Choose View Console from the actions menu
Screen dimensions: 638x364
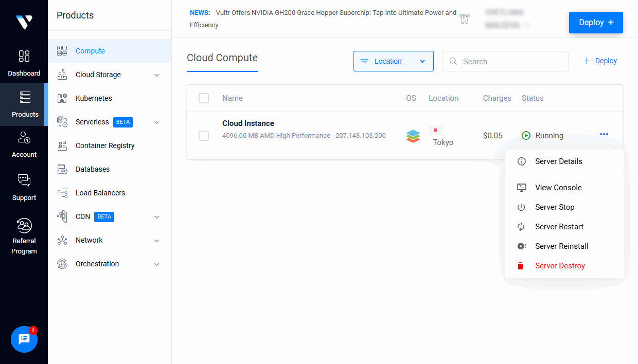click(558, 187)
